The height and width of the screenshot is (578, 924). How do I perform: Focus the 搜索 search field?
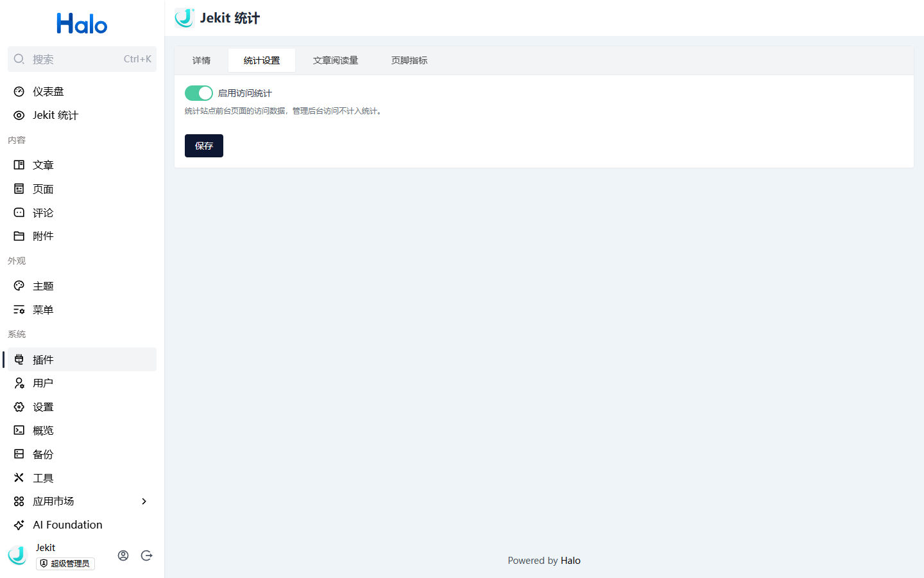pyautogui.click(x=82, y=59)
